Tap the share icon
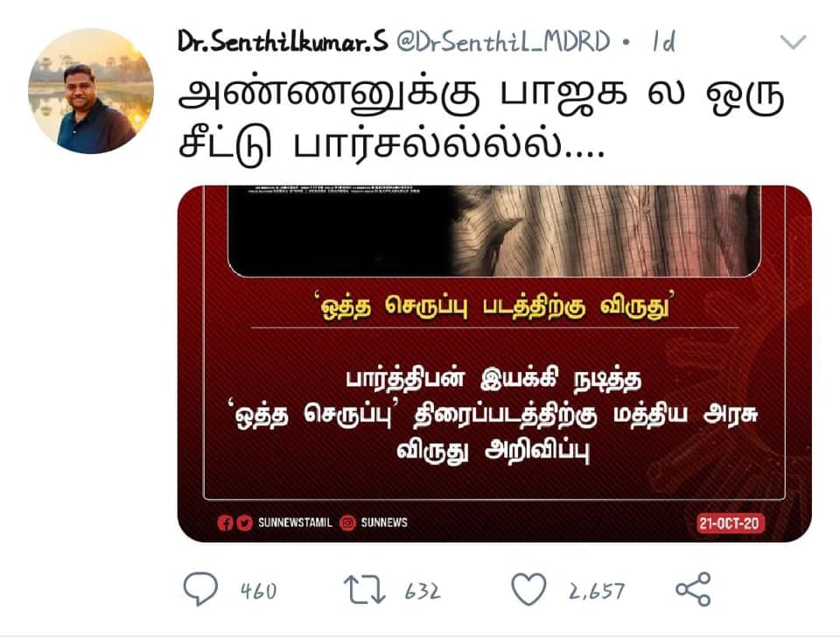Screen dimensions: 840x639 (693, 589)
